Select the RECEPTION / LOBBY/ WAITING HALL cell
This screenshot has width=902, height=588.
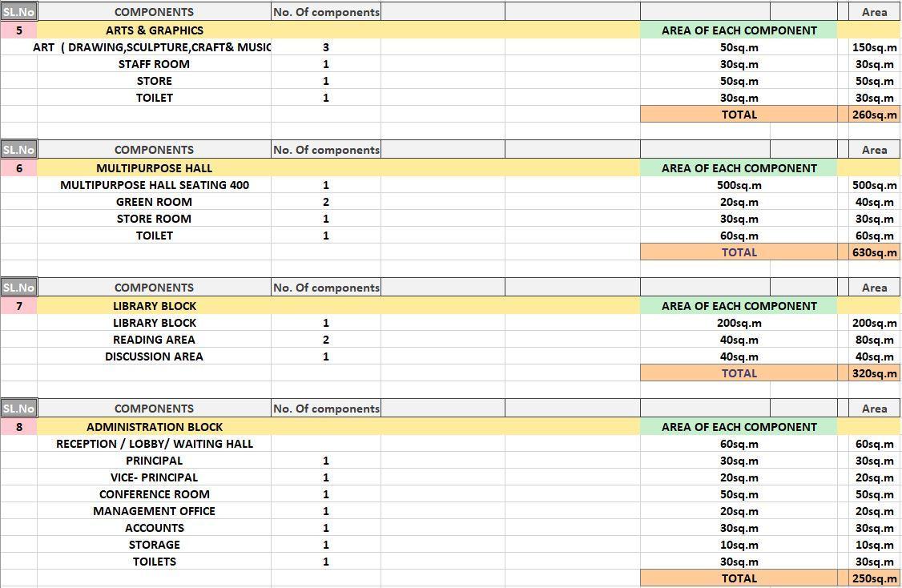click(x=154, y=444)
